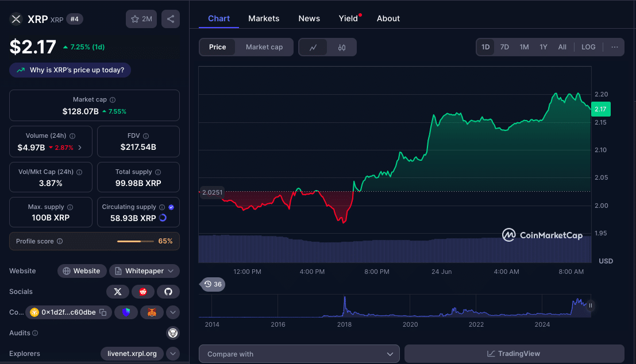Click Why is XRP's price up today?
636x364 pixels.
click(70, 70)
